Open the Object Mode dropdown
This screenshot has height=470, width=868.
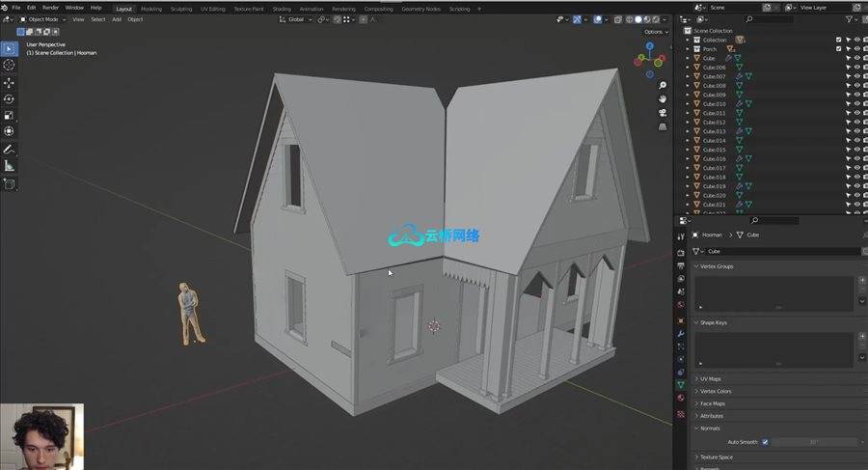pos(43,19)
